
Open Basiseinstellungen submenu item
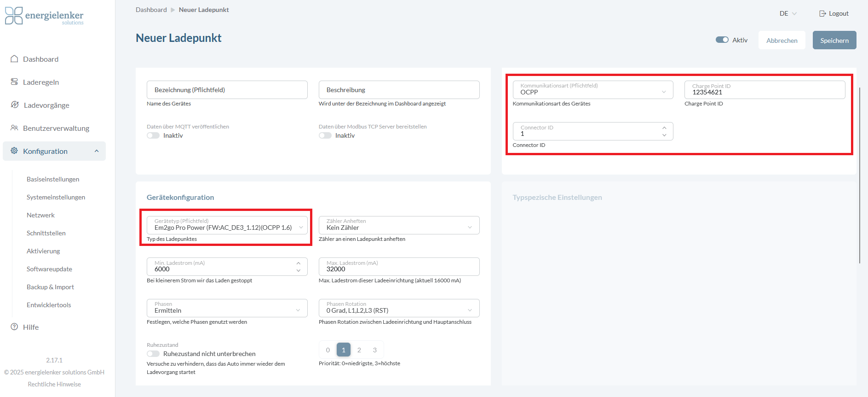53,179
